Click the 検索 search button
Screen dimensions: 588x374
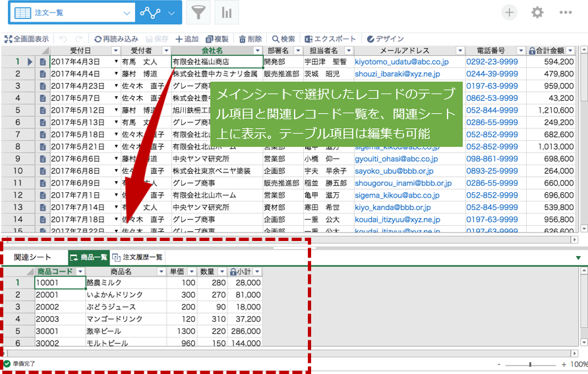[x=283, y=39]
